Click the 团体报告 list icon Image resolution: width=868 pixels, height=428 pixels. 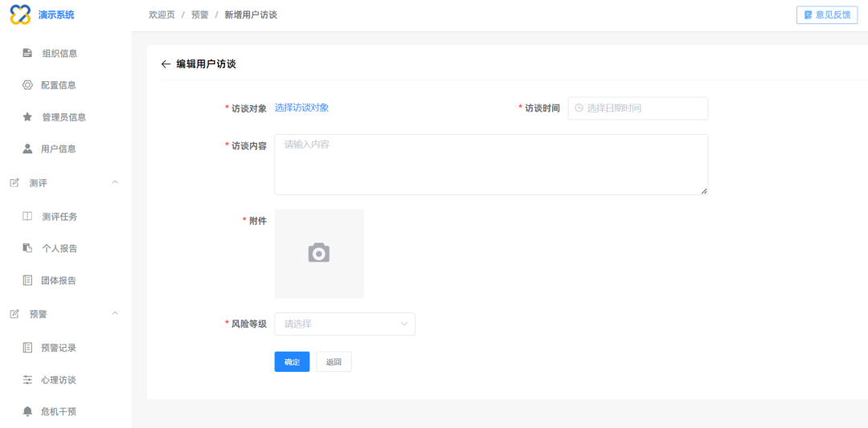click(x=27, y=280)
